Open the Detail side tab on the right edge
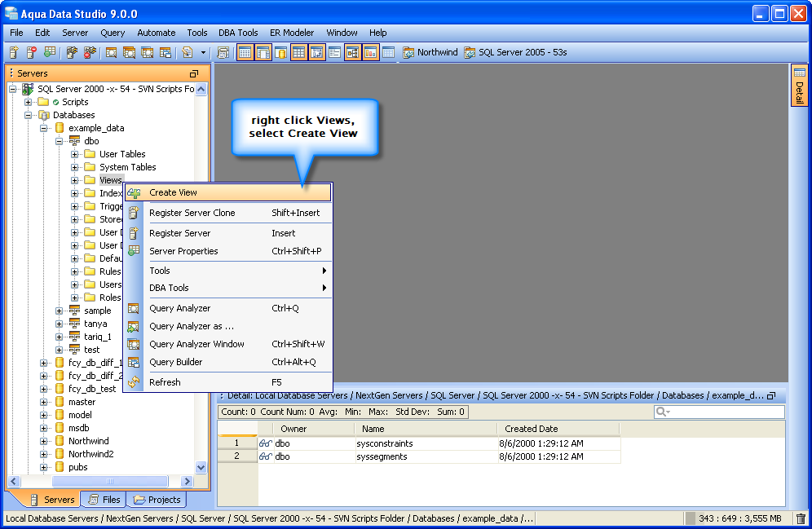Image resolution: width=812 pixels, height=529 pixels. (x=800, y=86)
